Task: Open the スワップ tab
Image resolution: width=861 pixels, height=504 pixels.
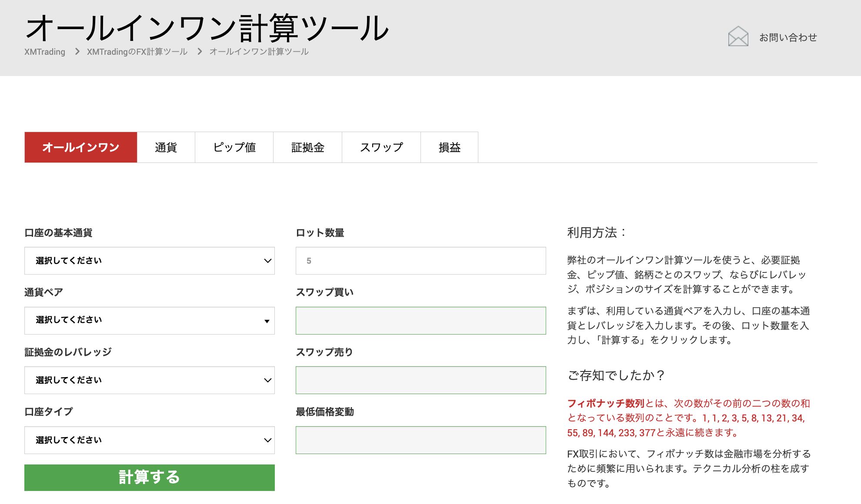Action: pyautogui.click(x=381, y=147)
